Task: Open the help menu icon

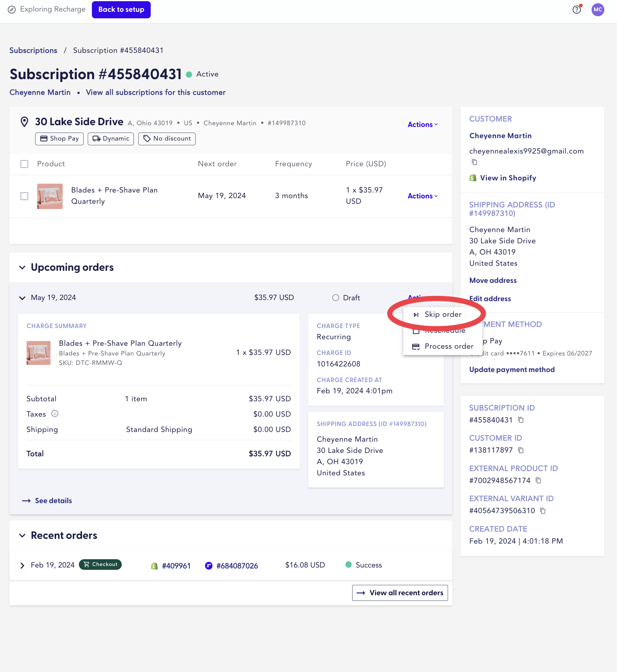Action: tap(577, 9)
